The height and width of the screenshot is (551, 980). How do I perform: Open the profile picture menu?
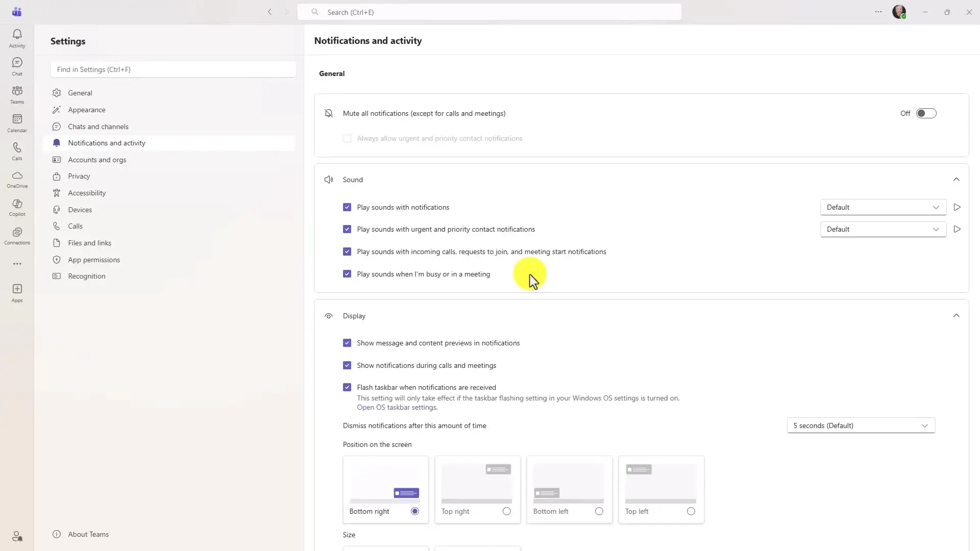pyautogui.click(x=899, y=12)
